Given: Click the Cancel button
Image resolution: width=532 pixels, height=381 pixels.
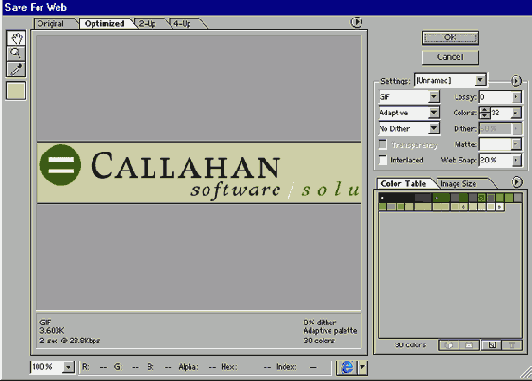Looking at the screenshot, I should pyautogui.click(x=450, y=57).
